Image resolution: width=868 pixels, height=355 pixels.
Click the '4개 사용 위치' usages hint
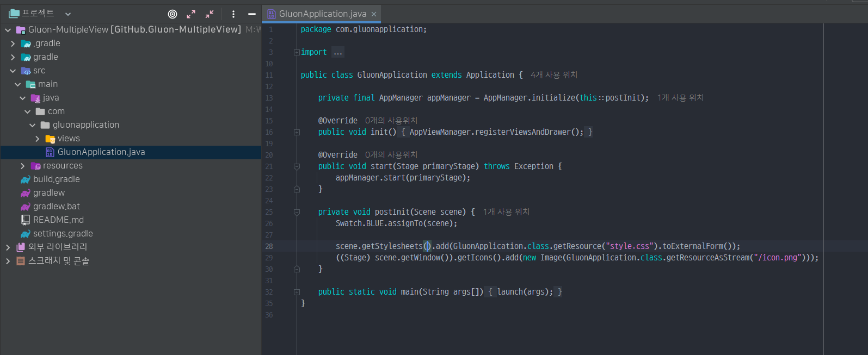coord(554,75)
